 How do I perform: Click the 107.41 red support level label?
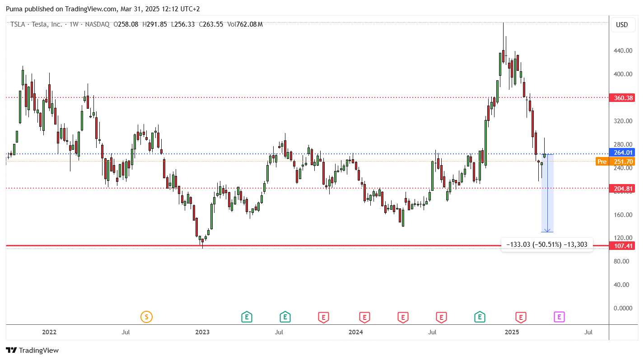[x=622, y=246]
